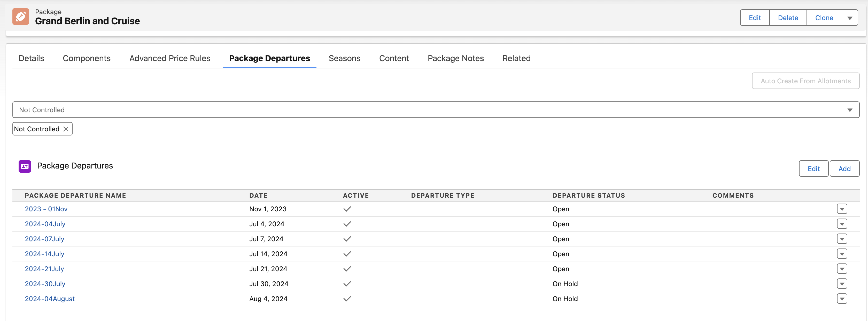Open the Advanced Price Rules tab
Screen dimensions: 868x321
[x=169, y=58]
